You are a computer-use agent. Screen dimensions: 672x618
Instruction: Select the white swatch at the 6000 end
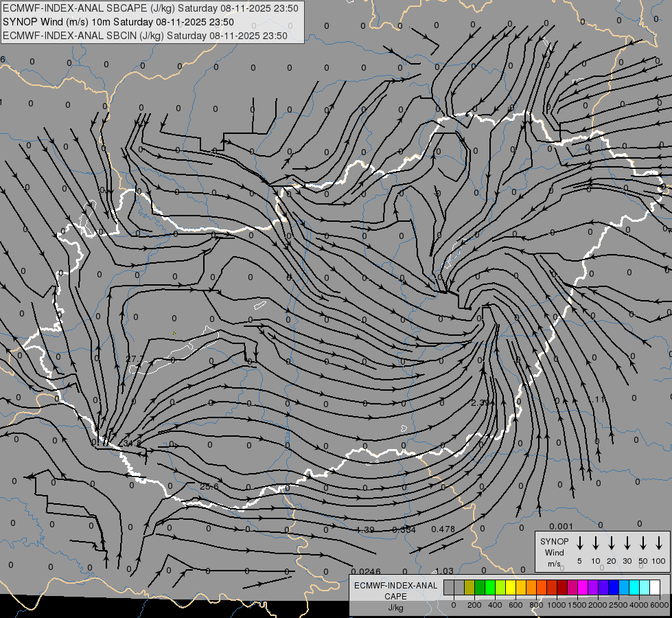(655, 587)
